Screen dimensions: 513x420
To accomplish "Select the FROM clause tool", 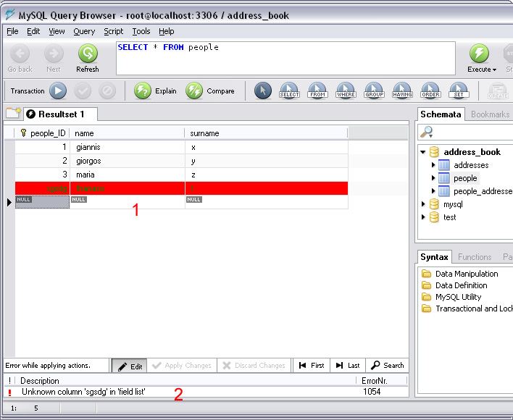I will (x=317, y=91).
